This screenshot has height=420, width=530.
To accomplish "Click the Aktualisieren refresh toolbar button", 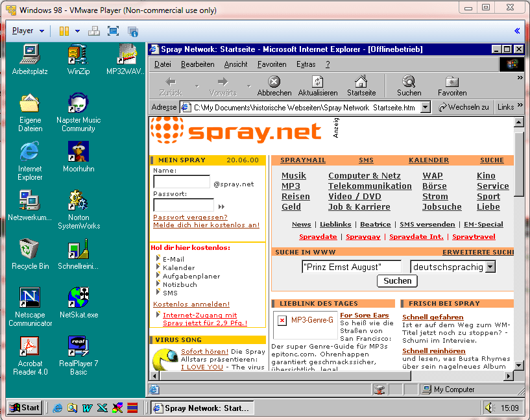I will tap(318, 86).
